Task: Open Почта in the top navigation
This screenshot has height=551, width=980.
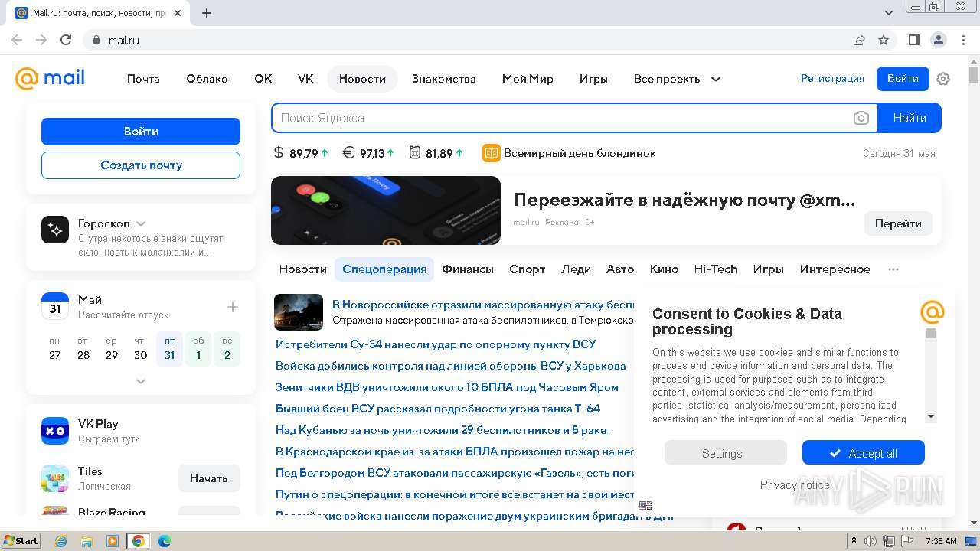Action: (x=143, y=79)
